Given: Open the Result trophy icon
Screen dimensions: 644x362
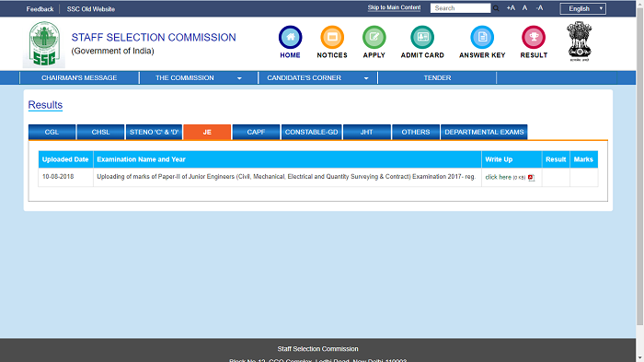Looking at the screenshot, I should pos(534,38).
